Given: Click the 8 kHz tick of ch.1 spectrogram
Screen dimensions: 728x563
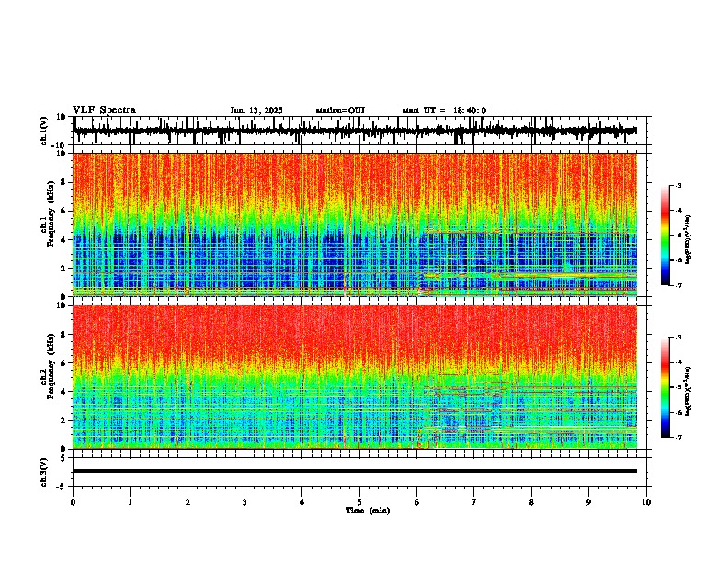Looking at the screenshot, I should click(x=64, y=182).
